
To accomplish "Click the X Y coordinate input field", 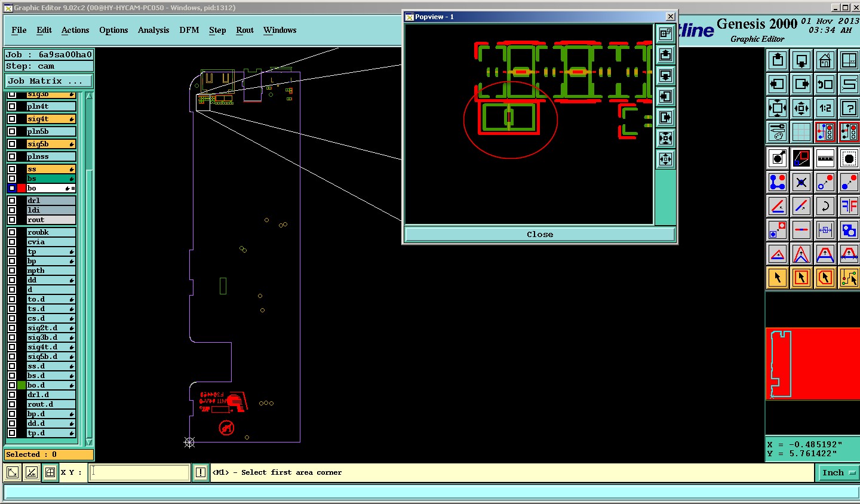I will tap(140, 472).
